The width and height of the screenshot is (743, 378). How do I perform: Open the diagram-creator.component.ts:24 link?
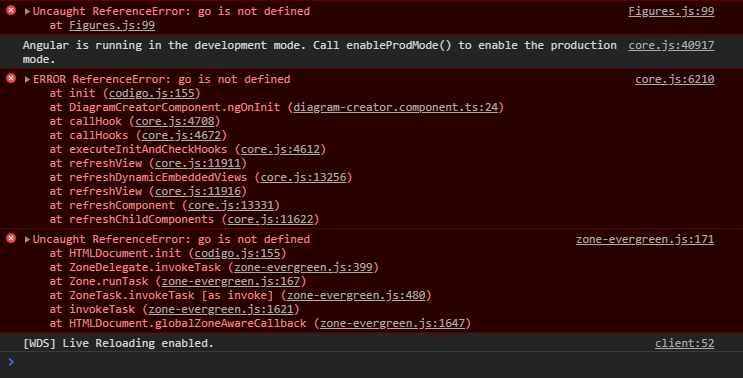396,107
